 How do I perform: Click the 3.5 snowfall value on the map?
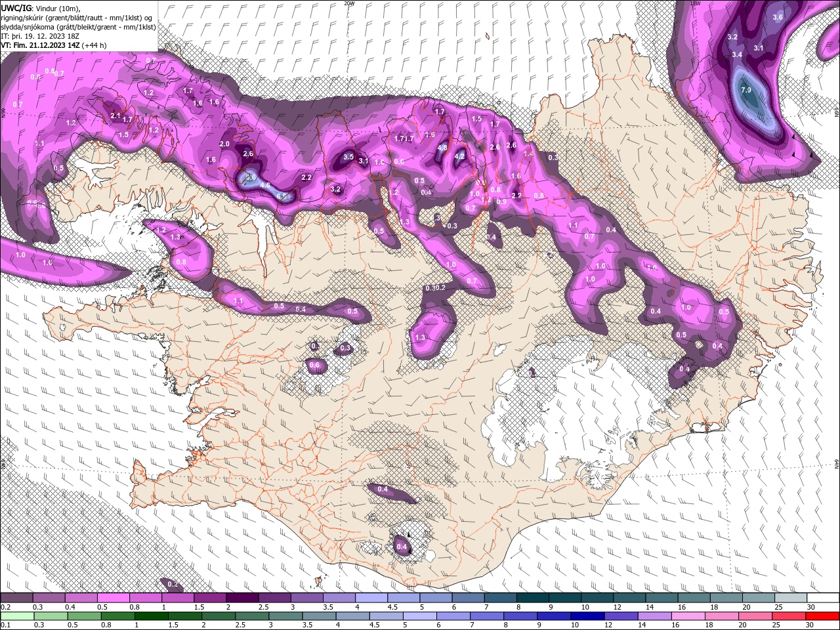coord(349,157)
